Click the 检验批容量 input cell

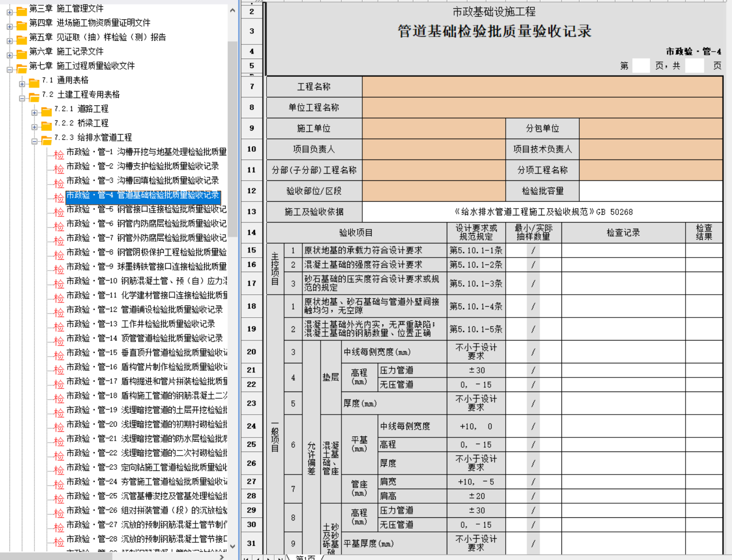point(651,191)
